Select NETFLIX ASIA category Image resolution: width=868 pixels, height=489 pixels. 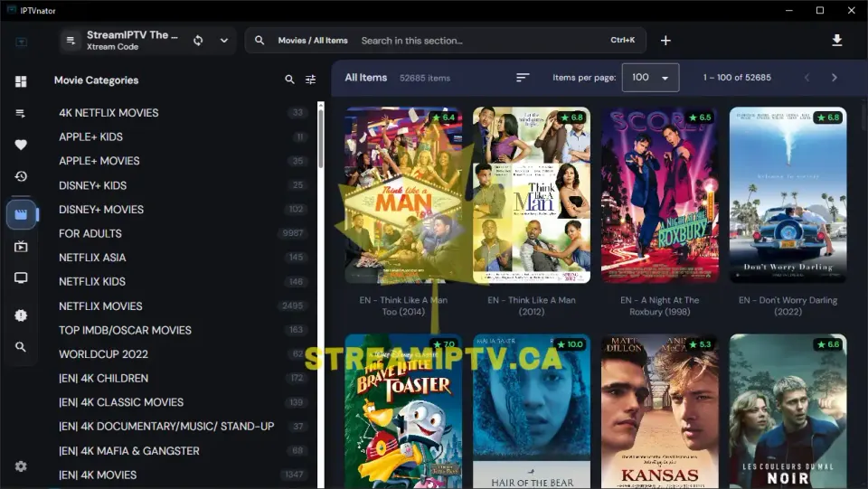[183, 258]
